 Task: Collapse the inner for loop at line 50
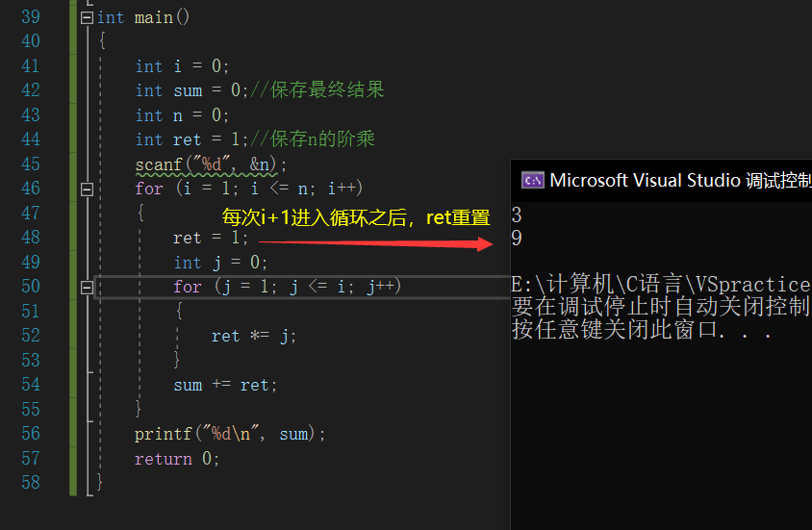click(x=87, y=288)
